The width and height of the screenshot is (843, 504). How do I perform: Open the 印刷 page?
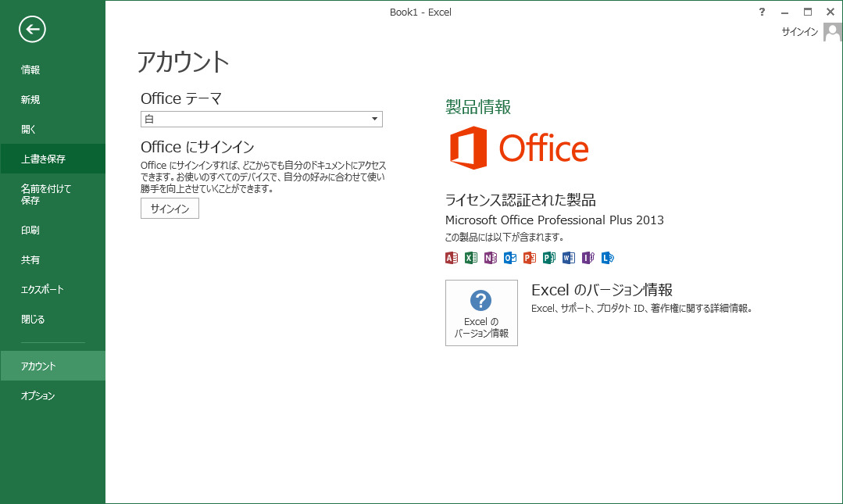click(x=30, y=230)
